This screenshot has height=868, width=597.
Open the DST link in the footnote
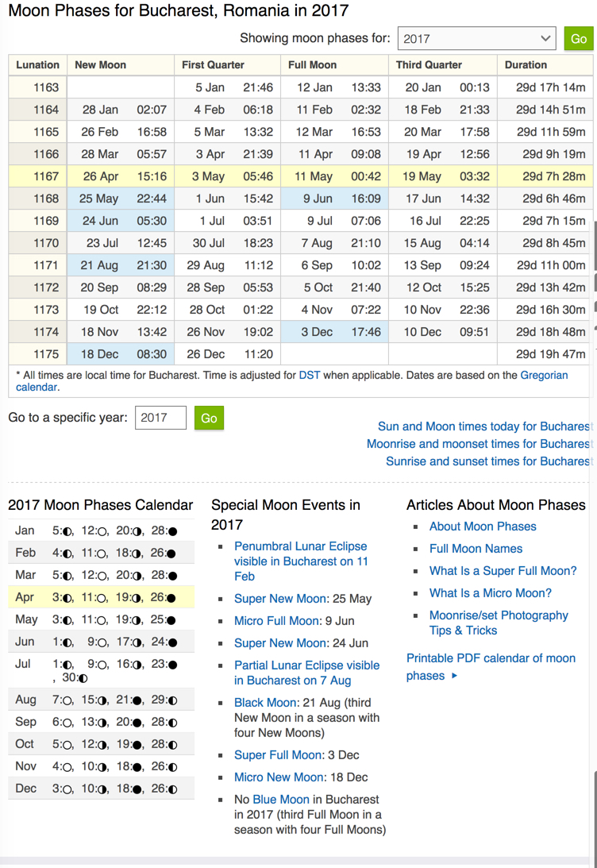click(x=310, y=375)
